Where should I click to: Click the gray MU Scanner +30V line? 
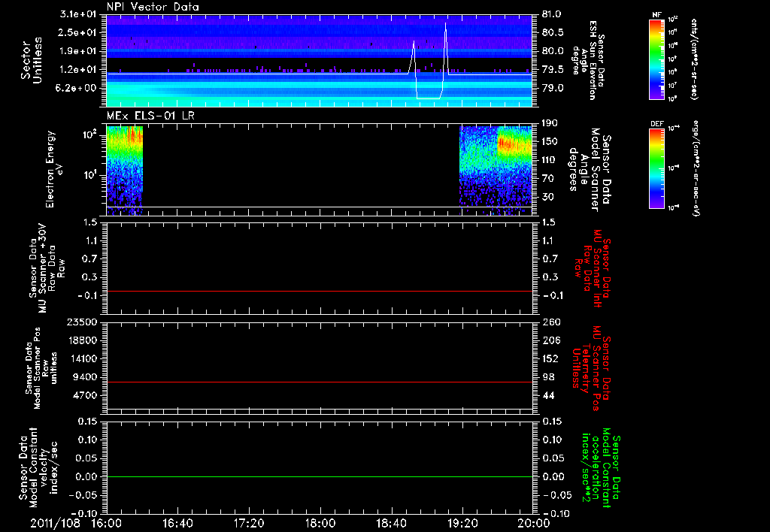tap(320, 291)
